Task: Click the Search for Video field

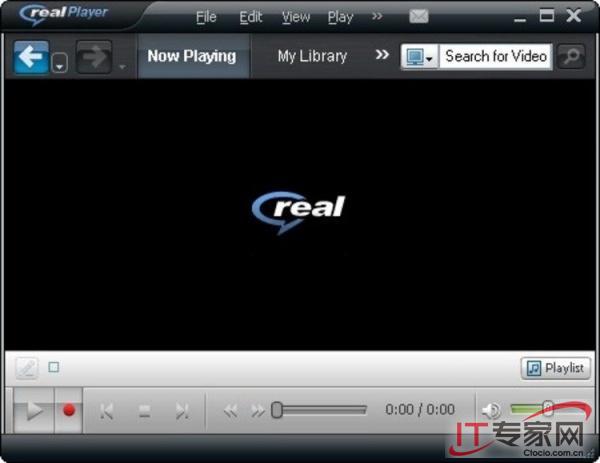Action: coord(496,56)
